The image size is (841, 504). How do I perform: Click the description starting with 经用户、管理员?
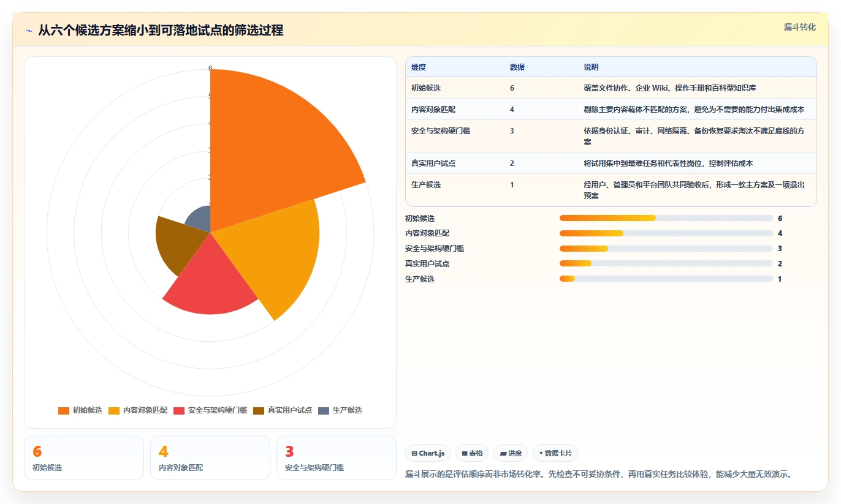point(694,190)
